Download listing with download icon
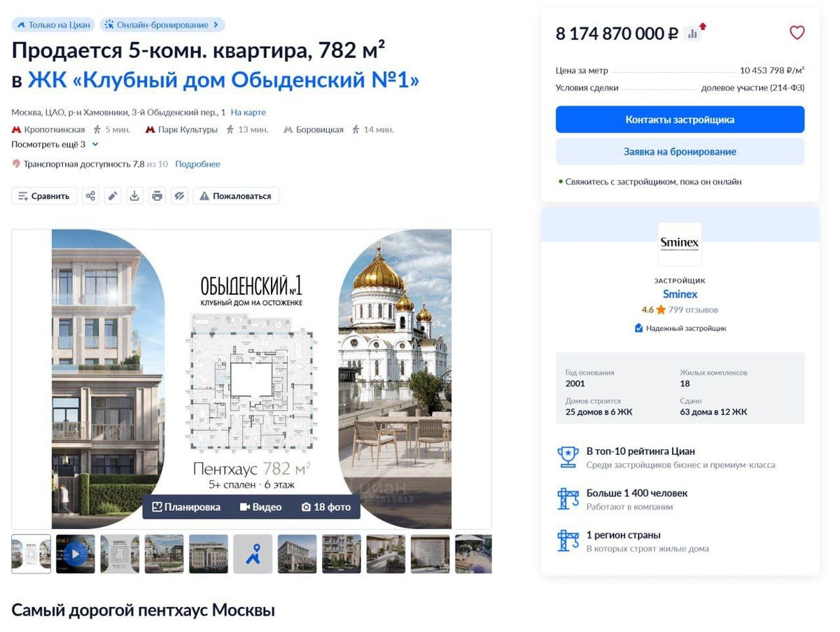The width and height of the screenshot is (840, 632). coord(134,196)
